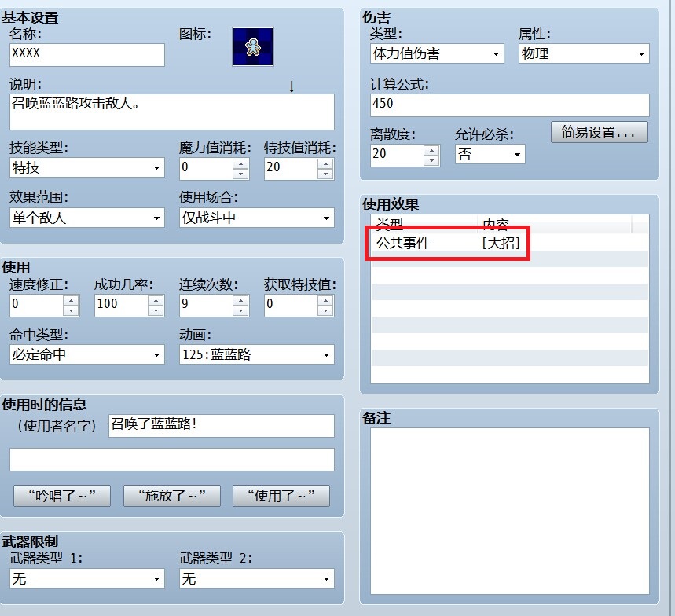Viewport: 675px width, 616px height.
Task: Increase 特技值消耗 with the up arrow
Action: coord(325,164)
